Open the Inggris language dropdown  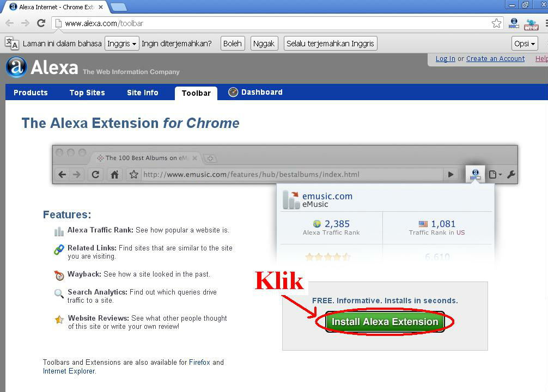[x=122, y=44]
